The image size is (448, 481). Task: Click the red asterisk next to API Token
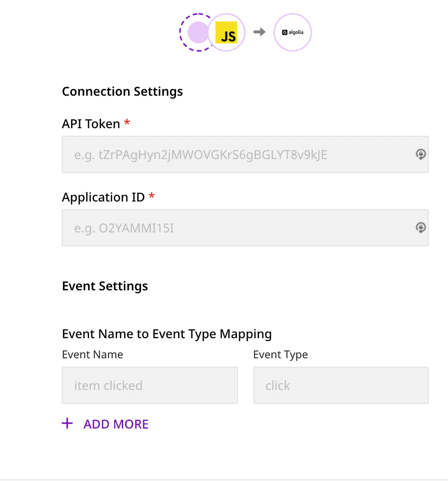(127, 122)
